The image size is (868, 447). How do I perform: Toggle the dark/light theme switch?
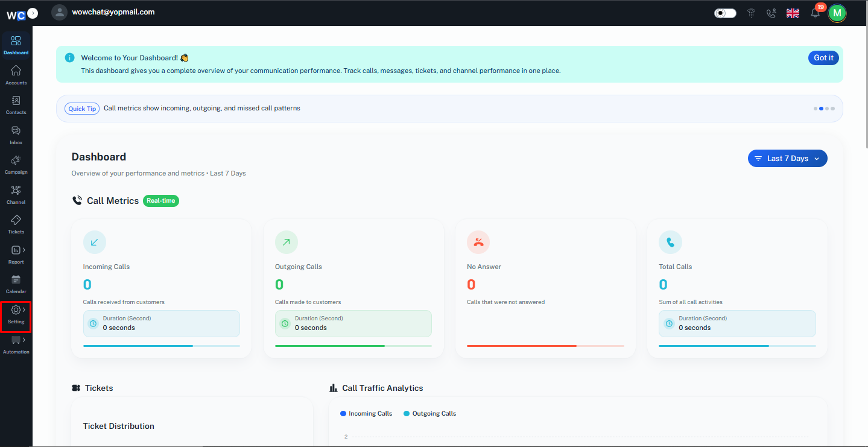coord(725,13)
